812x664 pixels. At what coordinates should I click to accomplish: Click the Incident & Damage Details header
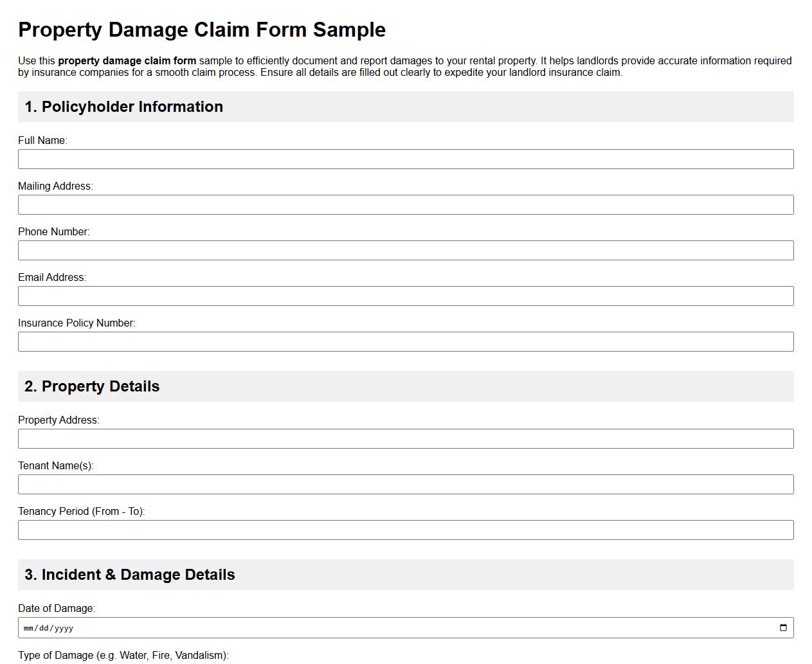tap(129, 574)
